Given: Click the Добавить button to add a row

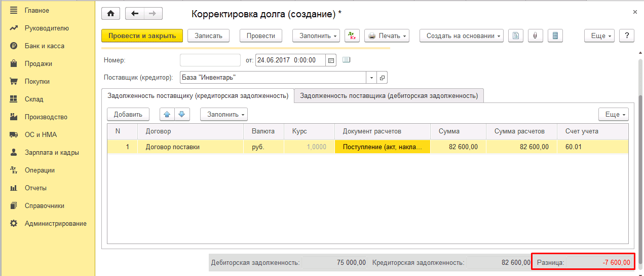Looking at the screenshot, I should (128, 114).
